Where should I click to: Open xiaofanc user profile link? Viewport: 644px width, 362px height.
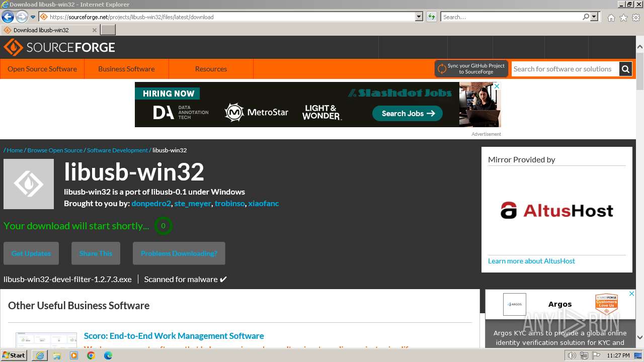[263, 204]
